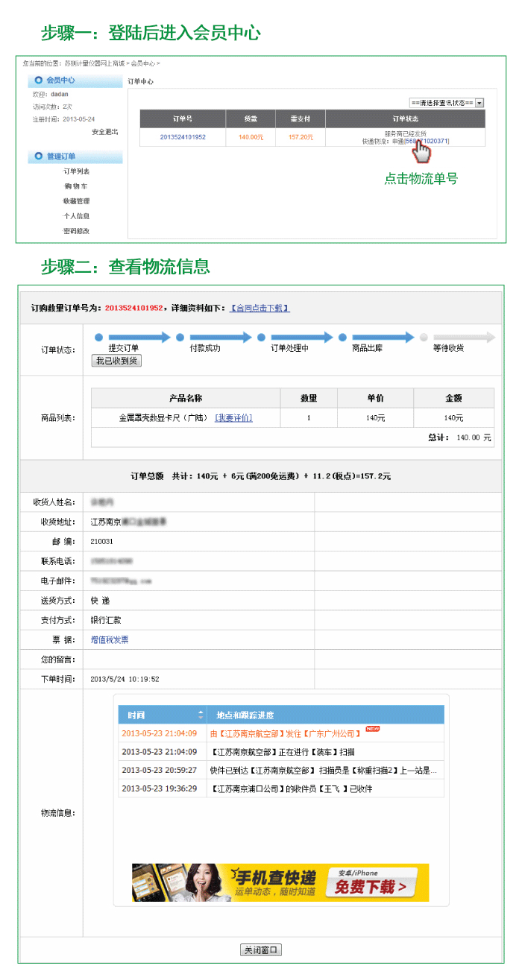Screen dimensions: 522x980
Task: Open 收藏管理 in the sidebar
Action: pyautogui.click(x=76, y=201)
